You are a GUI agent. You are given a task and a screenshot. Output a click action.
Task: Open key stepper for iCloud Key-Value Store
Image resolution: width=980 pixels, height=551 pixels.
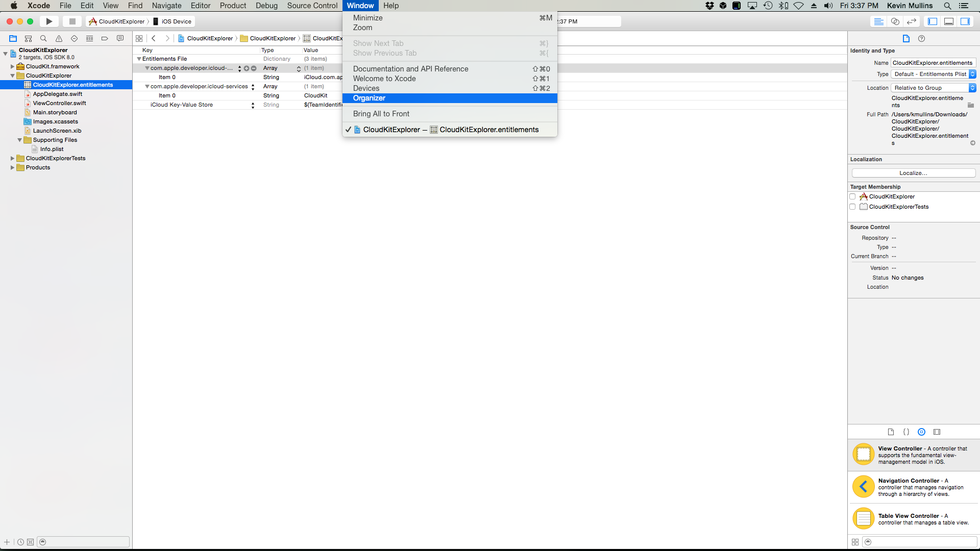(253, 105)
